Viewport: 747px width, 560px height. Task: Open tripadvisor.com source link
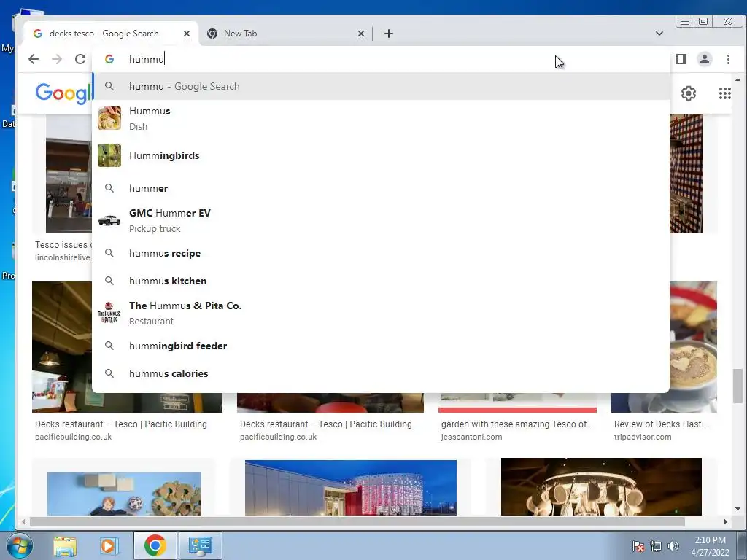tap(642, 437)
